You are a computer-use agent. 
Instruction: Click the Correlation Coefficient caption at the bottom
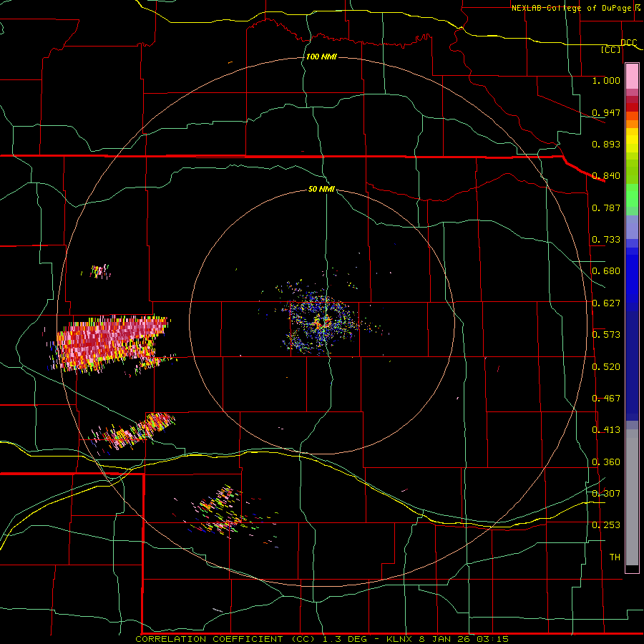[x=322, y=639]
